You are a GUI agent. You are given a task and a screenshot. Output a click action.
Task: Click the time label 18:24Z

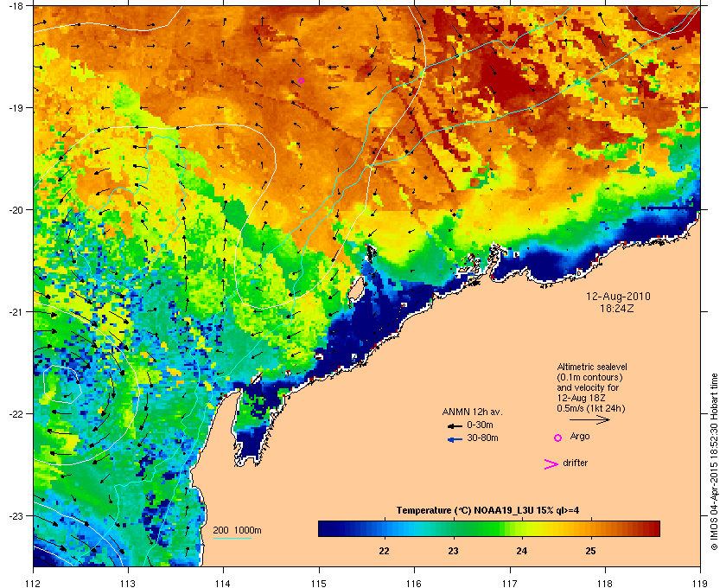pos(617,308)
